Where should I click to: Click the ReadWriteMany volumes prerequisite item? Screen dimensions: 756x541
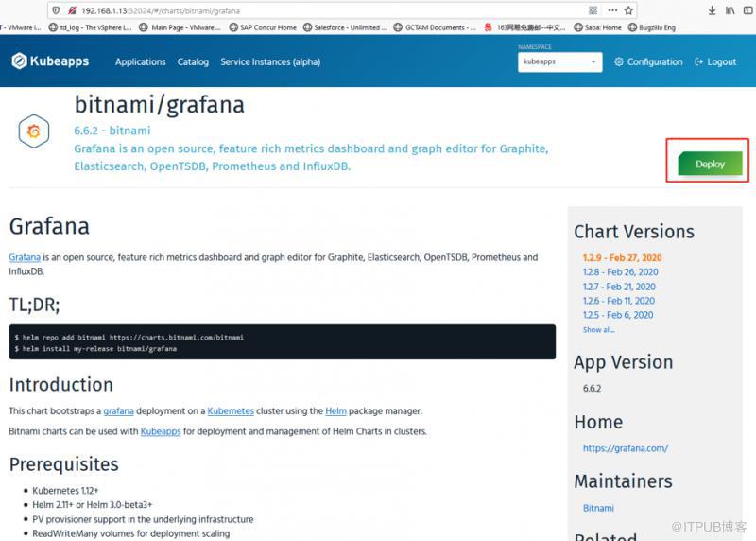tap(131, 533)
